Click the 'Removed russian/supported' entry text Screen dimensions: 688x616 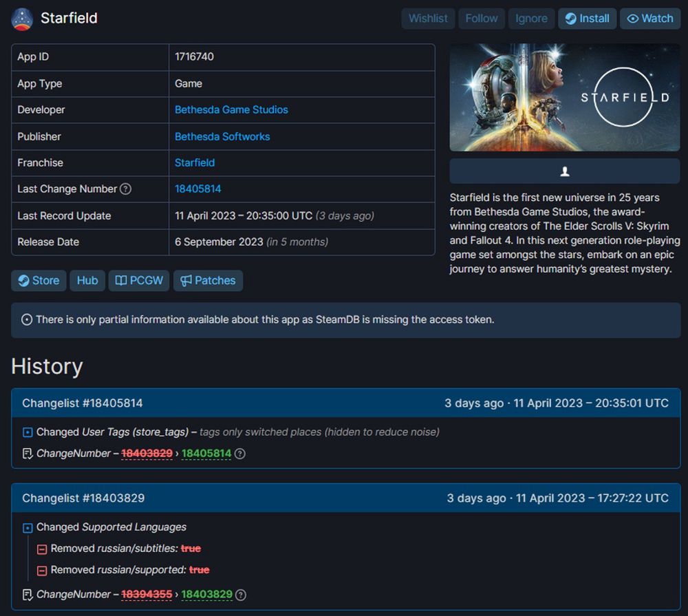click(130, 570)
